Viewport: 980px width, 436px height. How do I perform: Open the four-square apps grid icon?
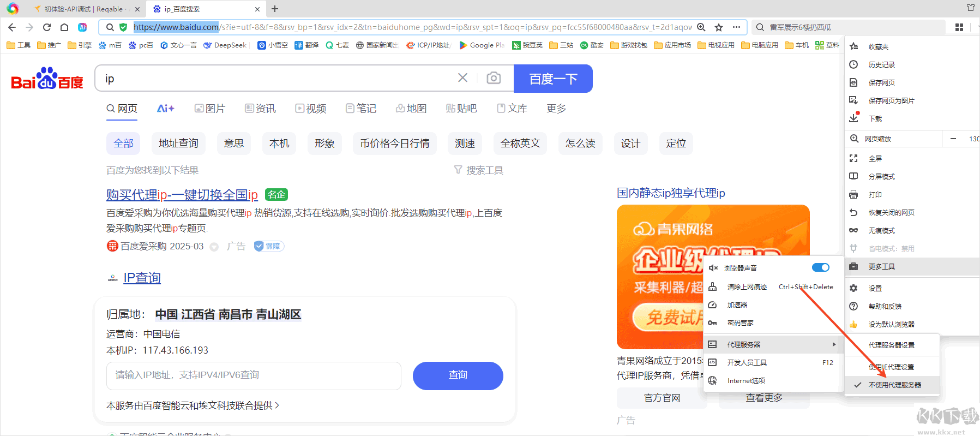pos(959,27)
